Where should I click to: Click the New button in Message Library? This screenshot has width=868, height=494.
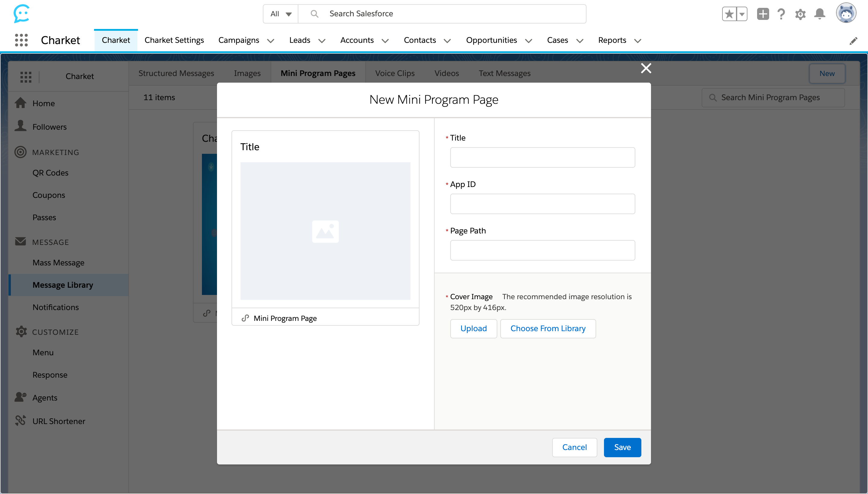[x=827, y=73]
